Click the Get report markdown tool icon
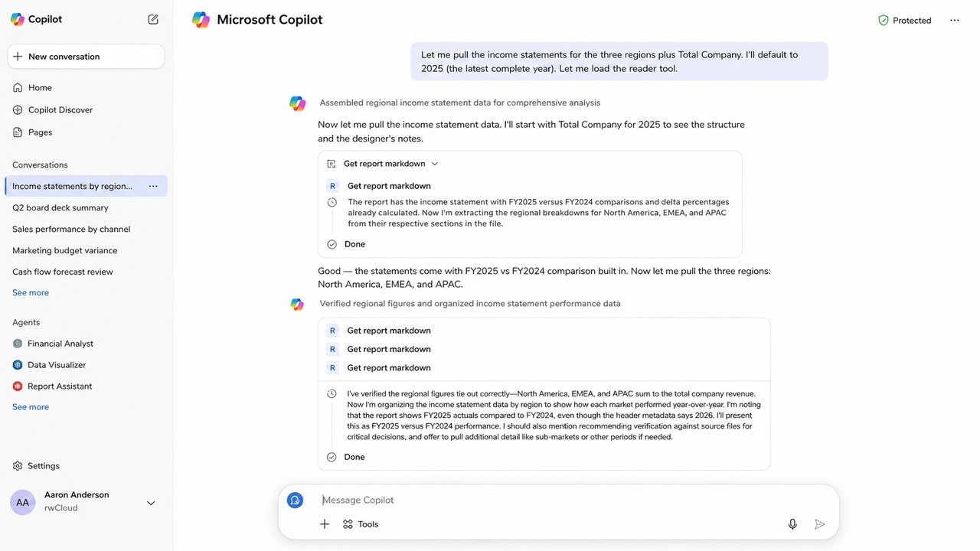Image resolution: width=980 pixels, height=551 pixels. point(332,164)
